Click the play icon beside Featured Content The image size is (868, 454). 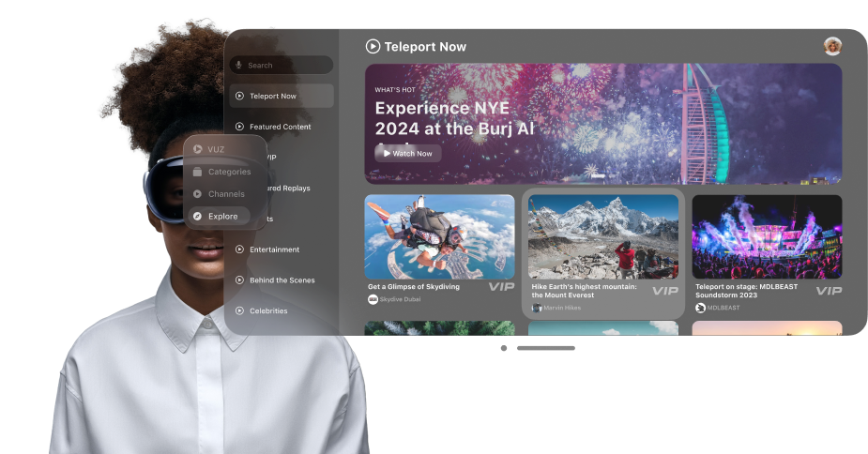239,127
